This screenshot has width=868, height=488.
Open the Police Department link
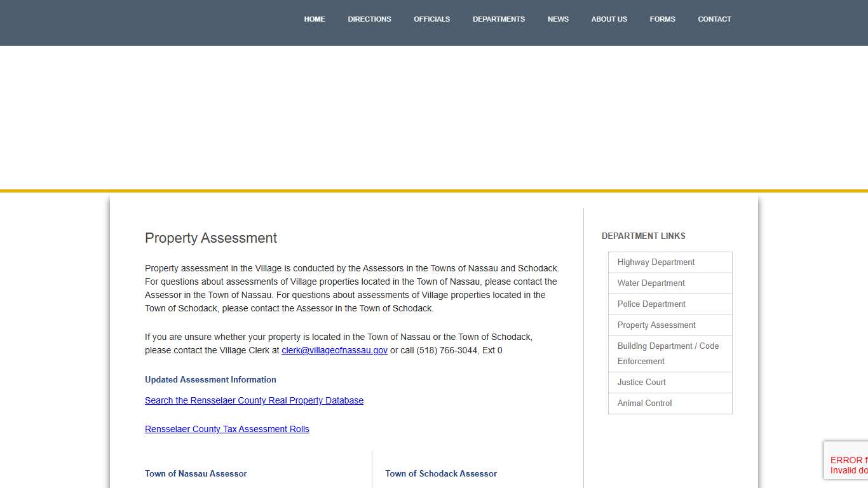(651, 304)
